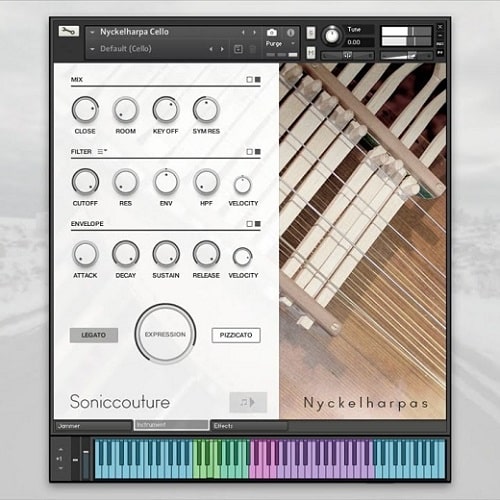Click the CUTOFF filter knob
The height and width of the screenshot is (500, 500).
point(85,182)
